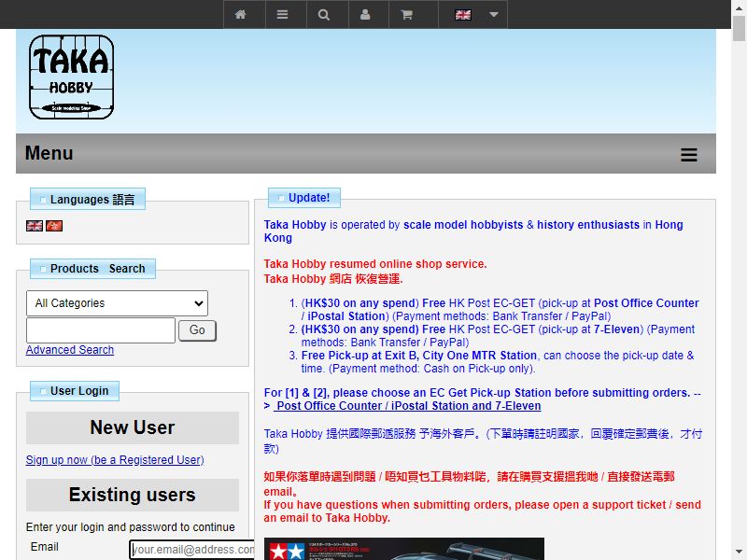Image resolution: width=747 pixels, height=560 pixels.
Task: Switch to English via Languages UK flag
Action: point(35,226)
